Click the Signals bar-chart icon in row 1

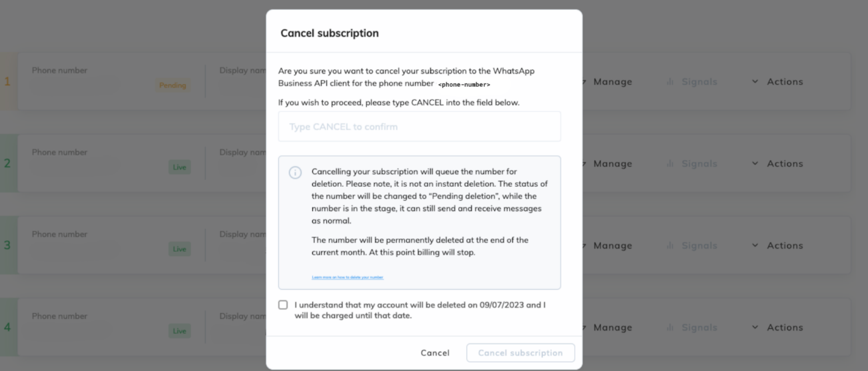click(669, 82)
